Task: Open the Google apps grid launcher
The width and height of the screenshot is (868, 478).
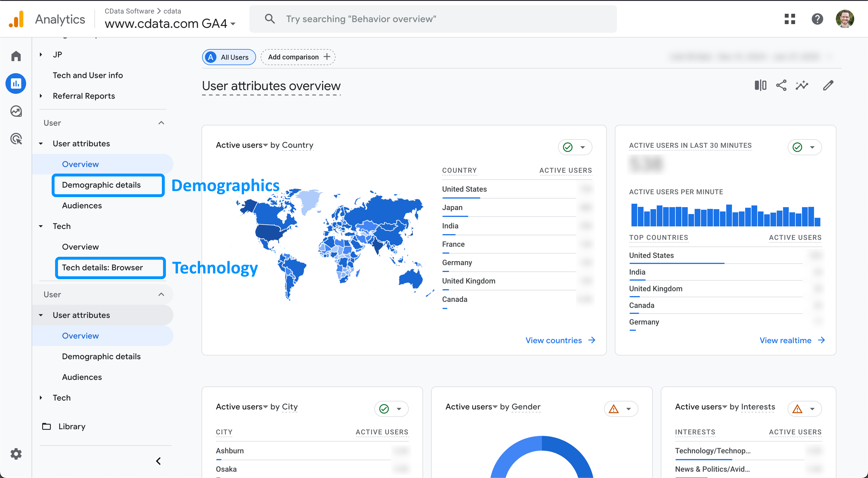Action: pos(790,19)
